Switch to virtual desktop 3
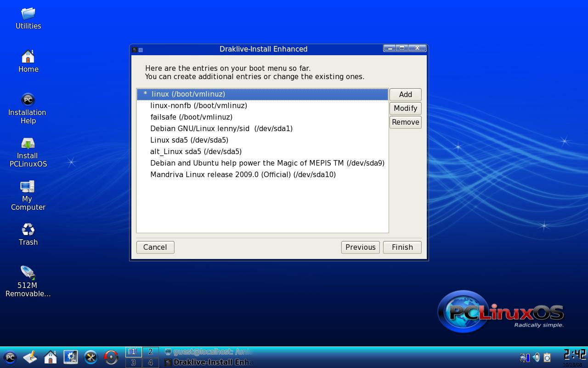588x368 pixels. pos(134,362)
